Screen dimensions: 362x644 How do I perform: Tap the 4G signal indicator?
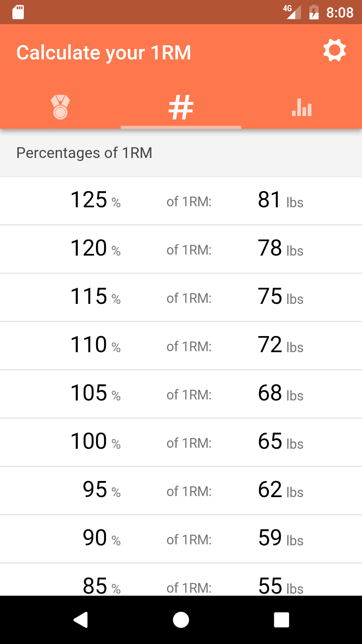292,12
